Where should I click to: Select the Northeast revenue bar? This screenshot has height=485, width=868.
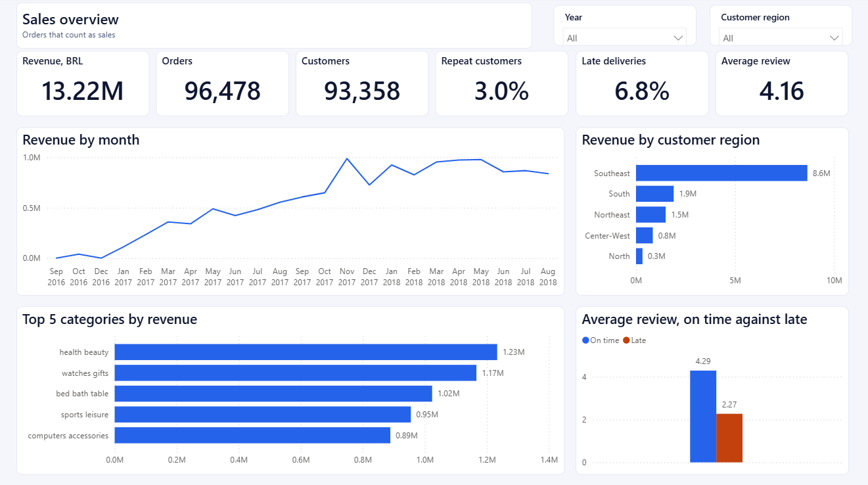651,215
